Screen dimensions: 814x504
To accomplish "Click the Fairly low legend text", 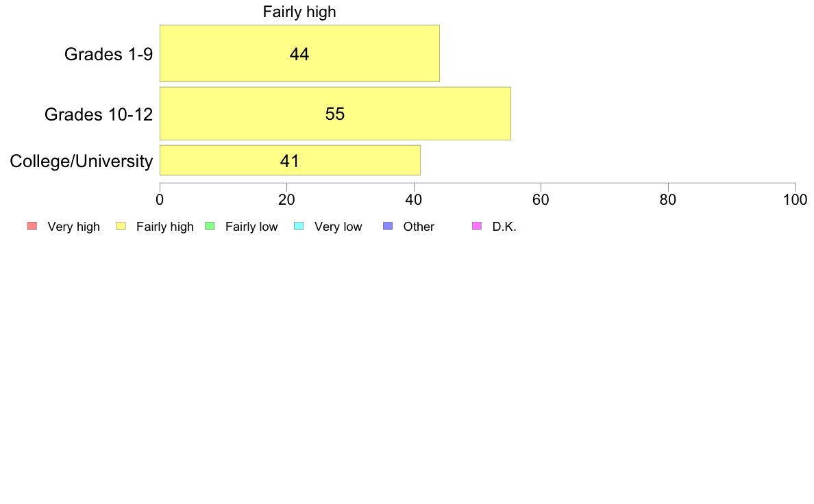I will coord(251,227).
